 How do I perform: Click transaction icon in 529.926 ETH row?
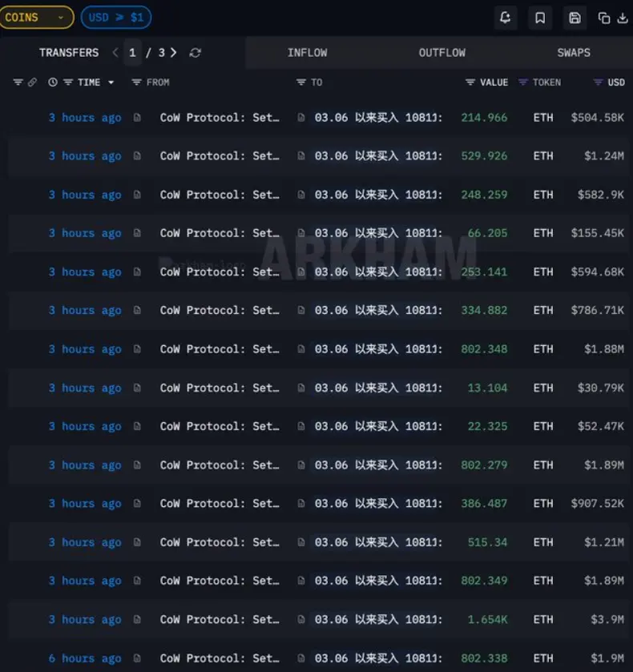pos(137,155)
